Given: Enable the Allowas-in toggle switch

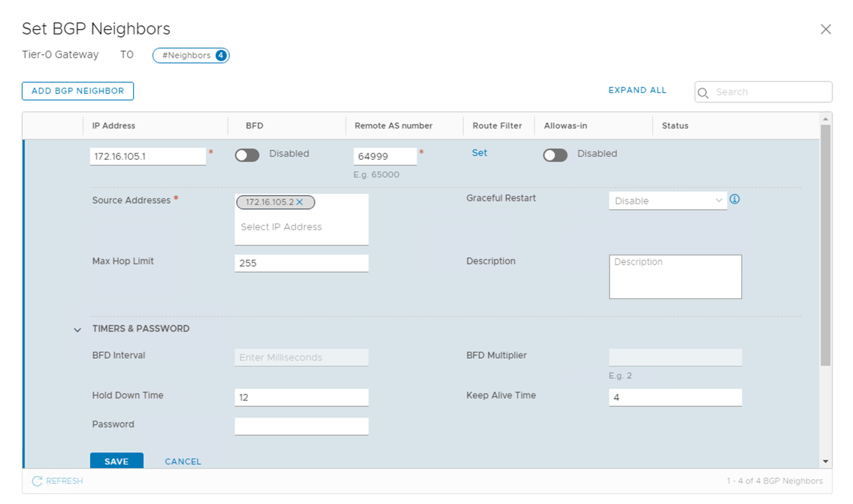Looking at the screenshot, I should click(x=555, y=155).
